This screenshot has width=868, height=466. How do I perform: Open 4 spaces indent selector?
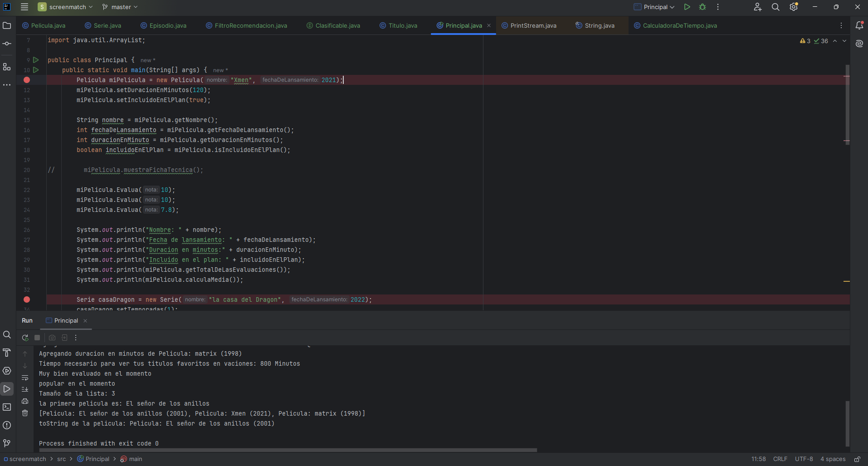tap(833, 459)
